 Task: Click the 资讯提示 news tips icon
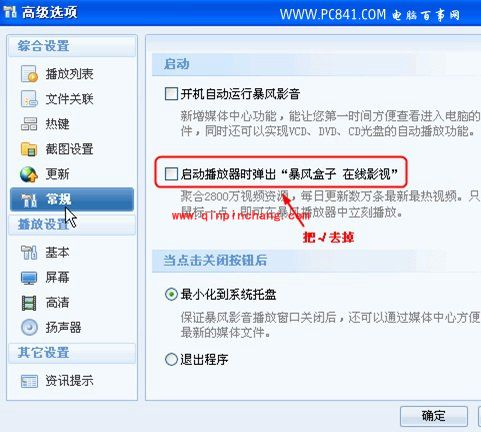pos(29,381)
